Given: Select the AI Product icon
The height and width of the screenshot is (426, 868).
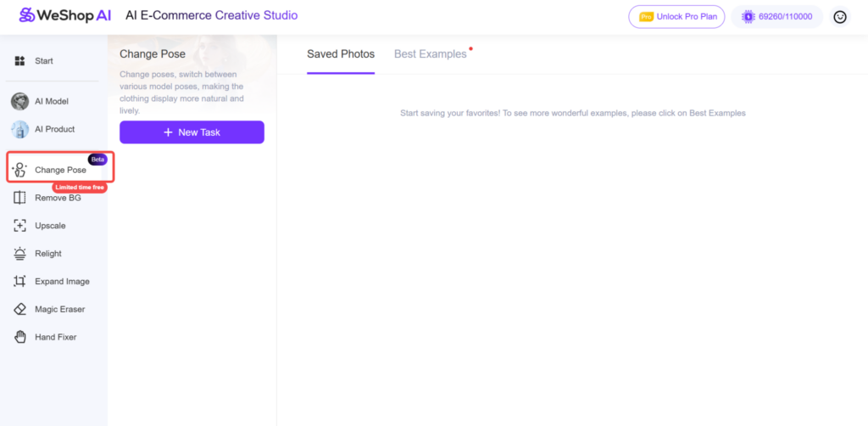Looking at the screenshot, I should pyautogui.click(x=19, y=130).
